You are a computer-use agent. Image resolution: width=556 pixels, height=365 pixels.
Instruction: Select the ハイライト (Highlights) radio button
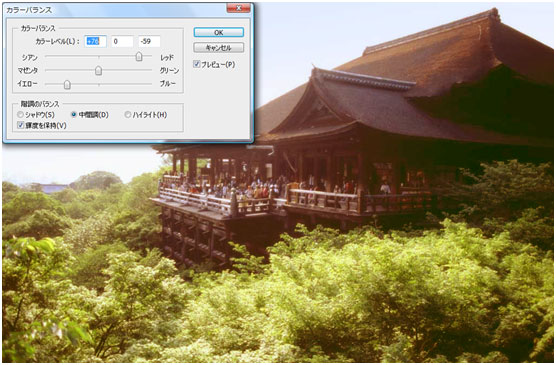tap(128, 115)
